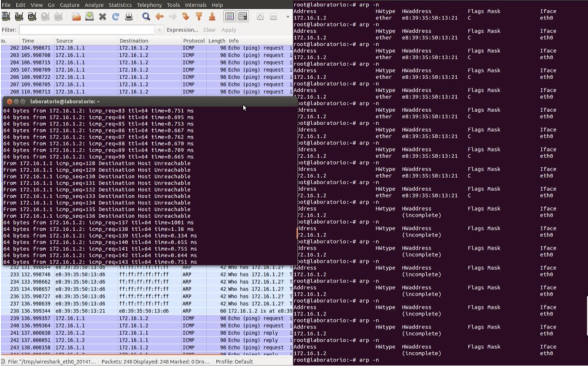Select packet 233 ARP who-has row
This screenshot has height=367, width=588.
(x=146, y=275)
